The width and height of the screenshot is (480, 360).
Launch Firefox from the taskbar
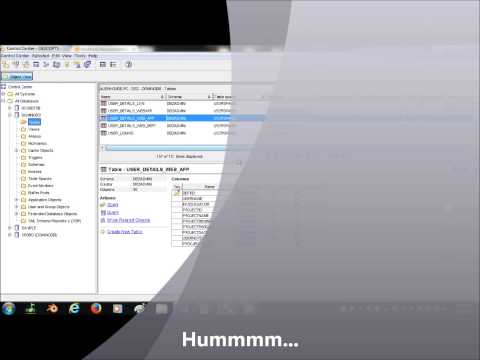coord(96,309)
